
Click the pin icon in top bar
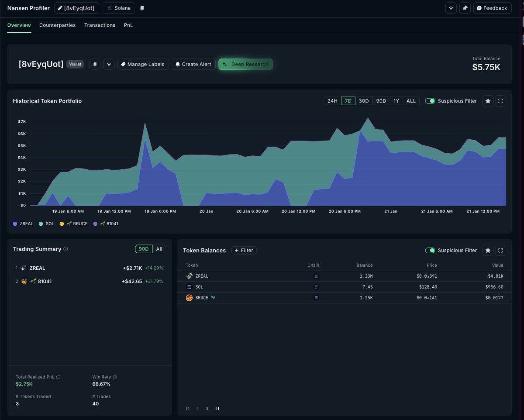[465, 8]
